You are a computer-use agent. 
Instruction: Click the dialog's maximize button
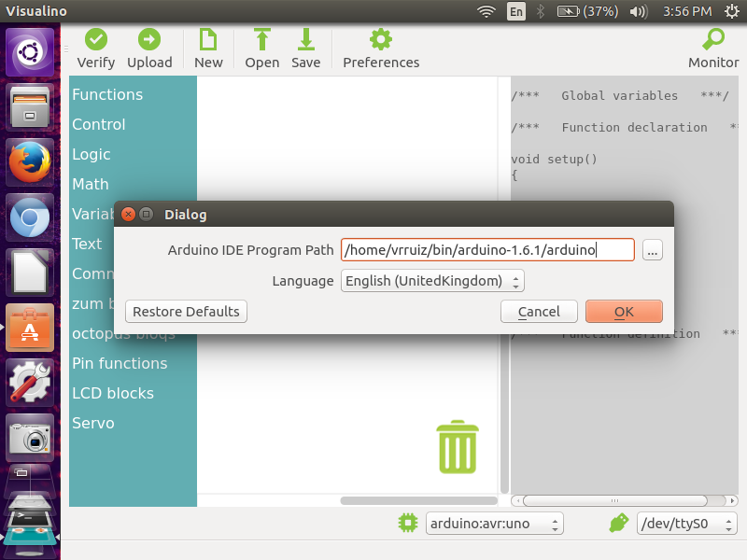click(x=147, y=215)
